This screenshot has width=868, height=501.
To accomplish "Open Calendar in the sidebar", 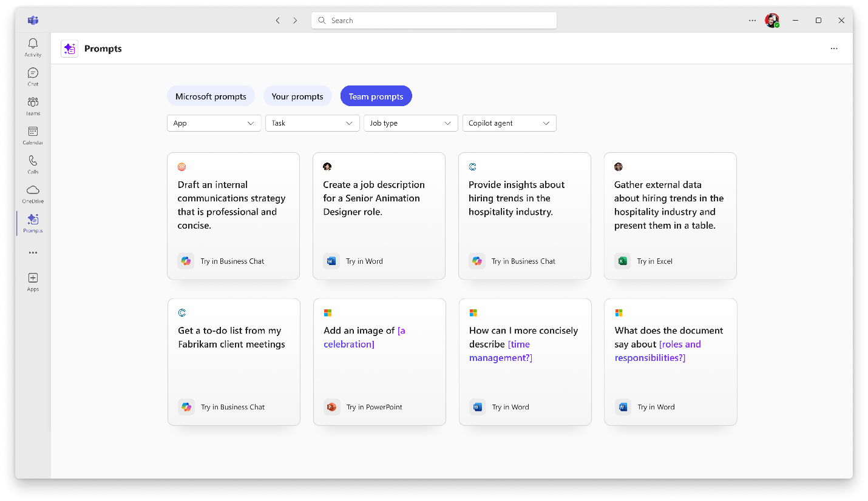I will pos(33,135).
